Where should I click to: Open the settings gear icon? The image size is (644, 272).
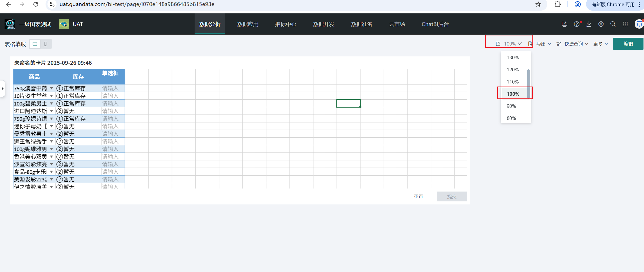pyautogui.click(x=601, y=24)
